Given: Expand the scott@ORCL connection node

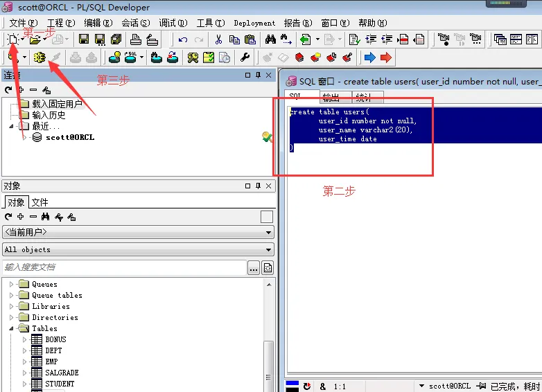Looking at the screenshot, I should pos(25,137).
